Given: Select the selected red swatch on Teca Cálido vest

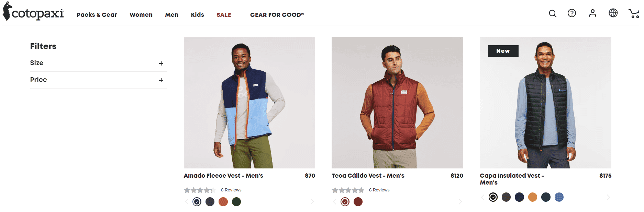Looking at the screenshot, I should tap(345, 202).
